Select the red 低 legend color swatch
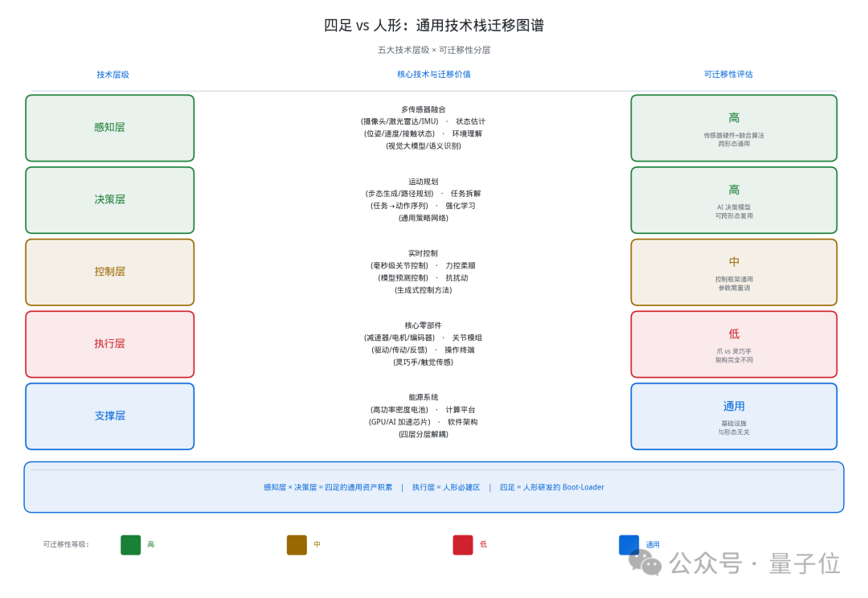Viewport: 868px width, 598px height. (x=463, y=545)
